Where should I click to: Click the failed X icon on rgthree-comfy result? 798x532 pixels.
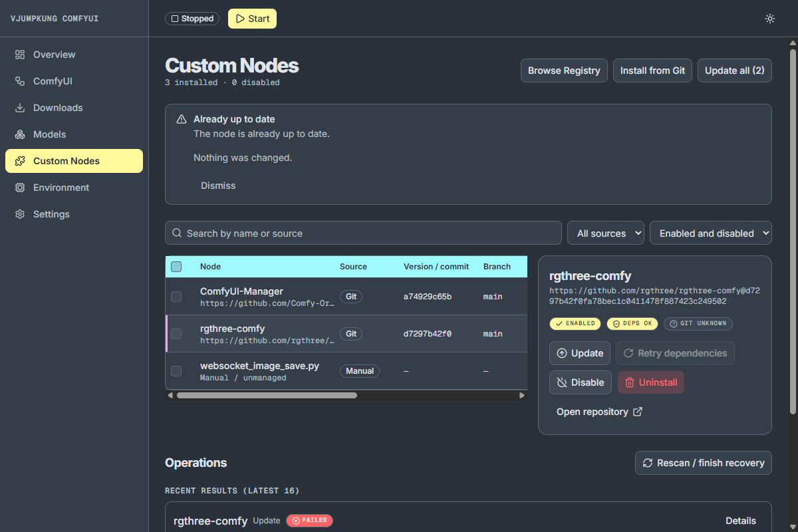[x=296, y=521]
